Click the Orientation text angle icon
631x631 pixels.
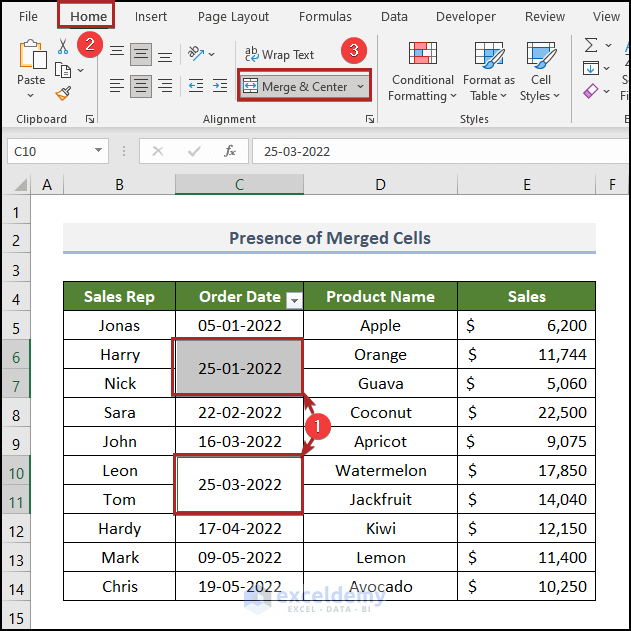pyautogui.click(x=198, y=54)
